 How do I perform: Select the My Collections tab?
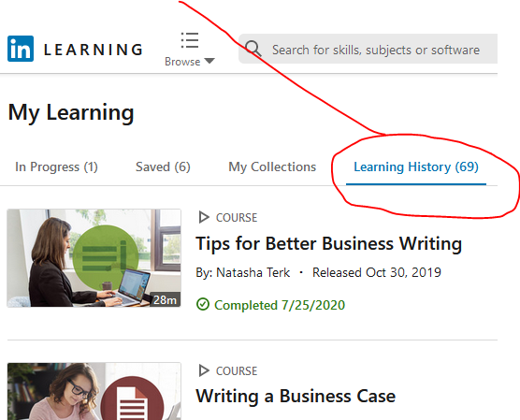[x=272, y=167]
